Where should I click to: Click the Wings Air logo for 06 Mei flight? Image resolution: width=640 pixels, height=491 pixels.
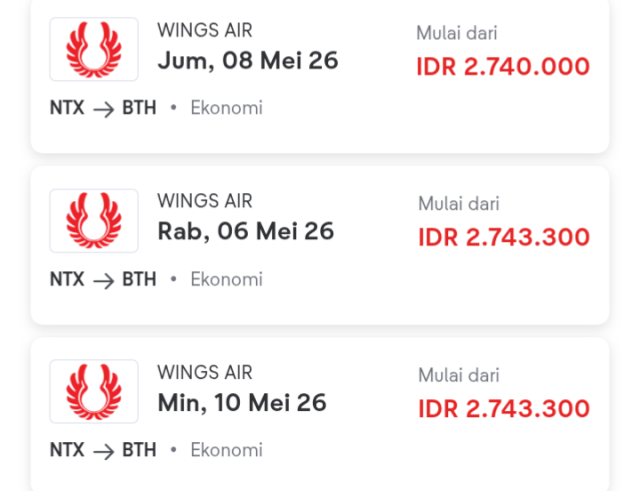click(x=94, y=220)
